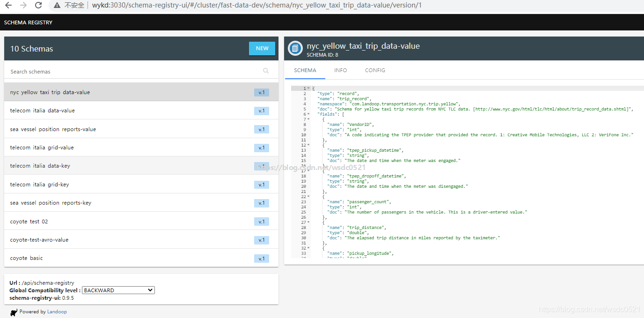
Task: Collapse the pickup_longitude fold at line 32
Action: point(308,248)
